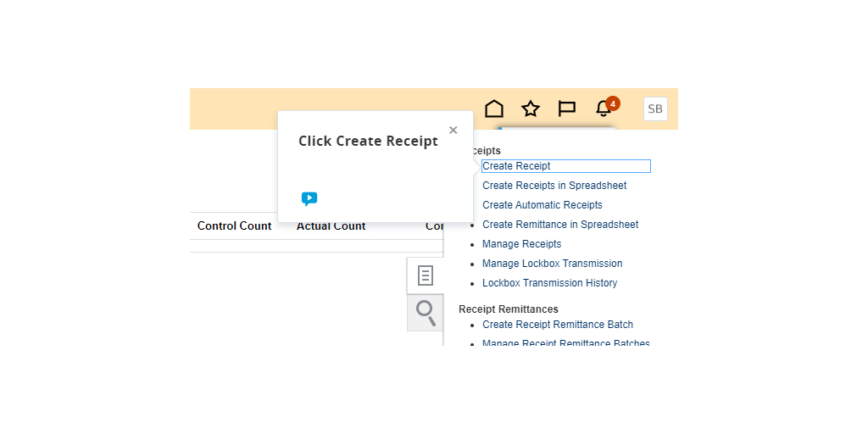Image resolution: width=868 pixels, height=434 pixels.
Task: Open notifications bell with 4 alerts
Action: tap(604, 108)
